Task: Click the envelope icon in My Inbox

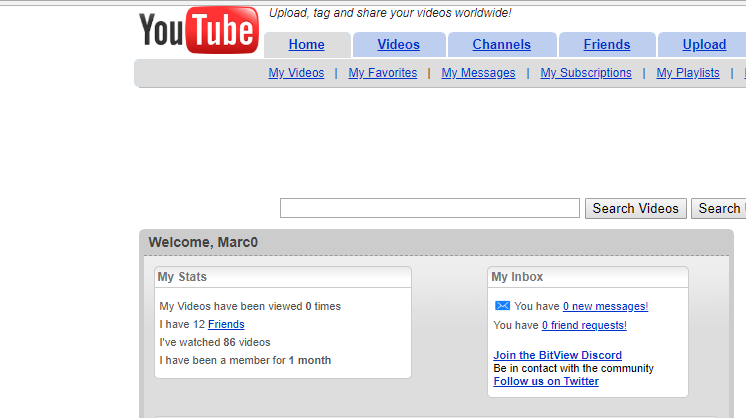Action: coord(502,306)
